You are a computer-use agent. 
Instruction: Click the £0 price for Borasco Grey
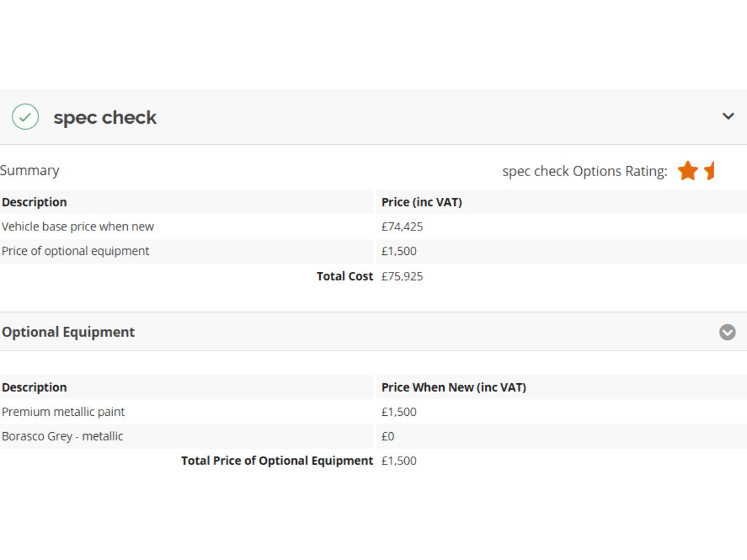[x=388, y=436]
